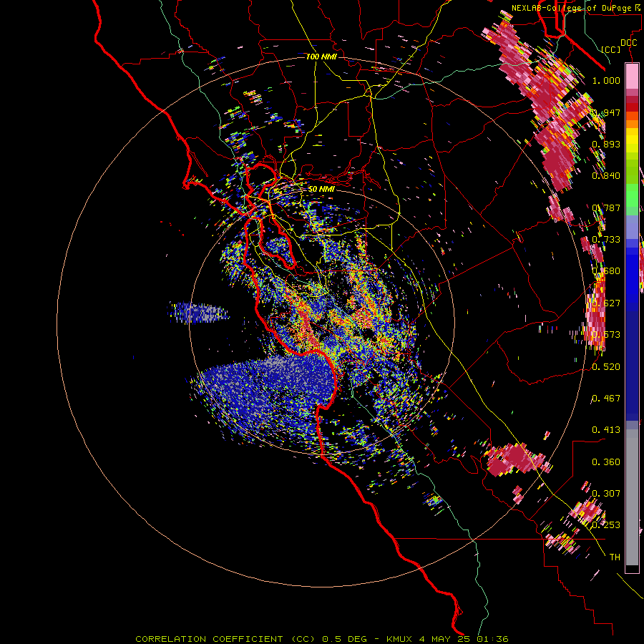Click the 0.840 legend value
The image size is (644, 644).
[x=606, y=176]
